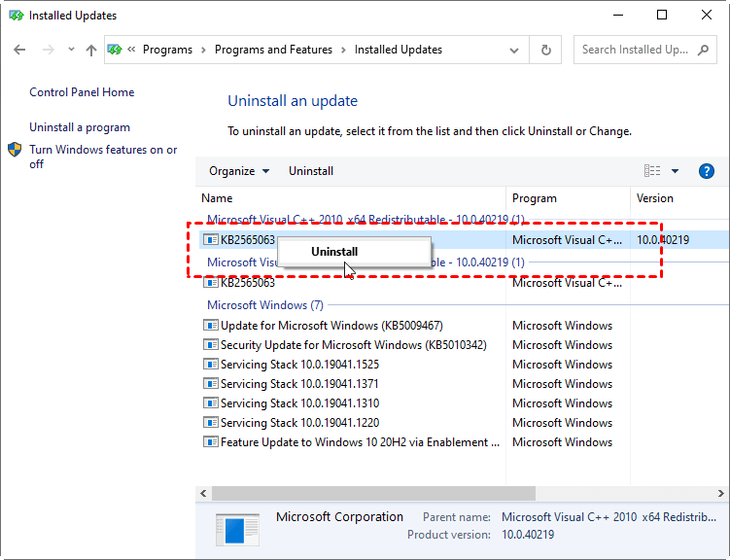Expand the view options dropdown arrow
730x560 pixels.
pos(676,171)
